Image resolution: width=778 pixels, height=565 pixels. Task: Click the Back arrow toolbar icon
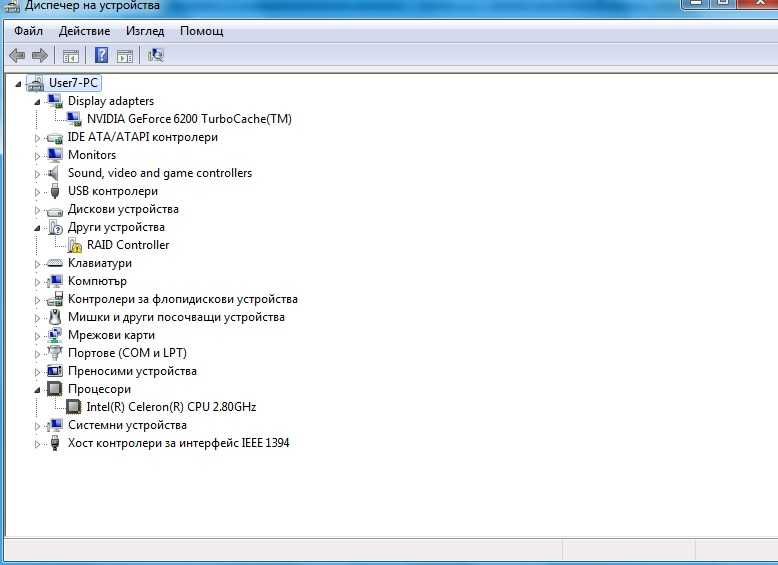(17, 55)
